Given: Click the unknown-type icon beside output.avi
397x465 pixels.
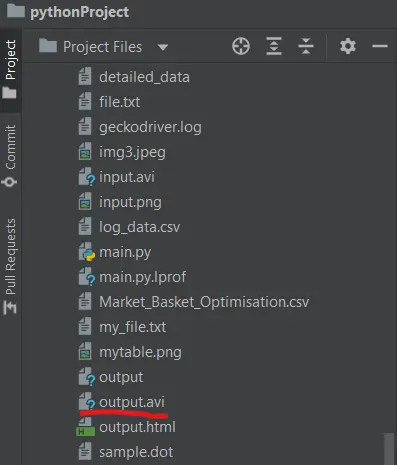Looking at the screenshot, I should tap(86, 402).
